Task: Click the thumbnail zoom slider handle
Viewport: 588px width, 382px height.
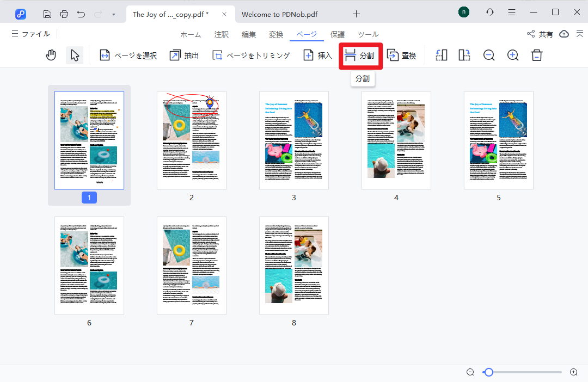Action: [x=489, y=372]
